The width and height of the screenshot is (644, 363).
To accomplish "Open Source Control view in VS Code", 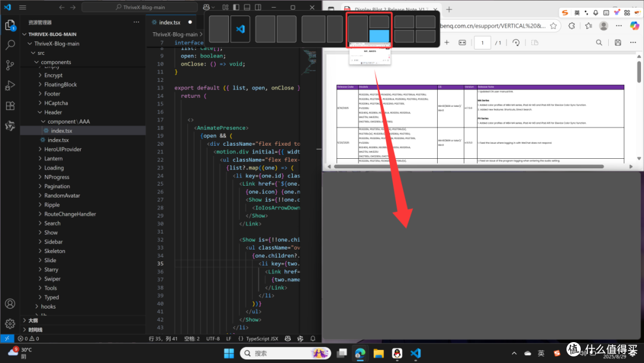I will (x=10, y=65).
